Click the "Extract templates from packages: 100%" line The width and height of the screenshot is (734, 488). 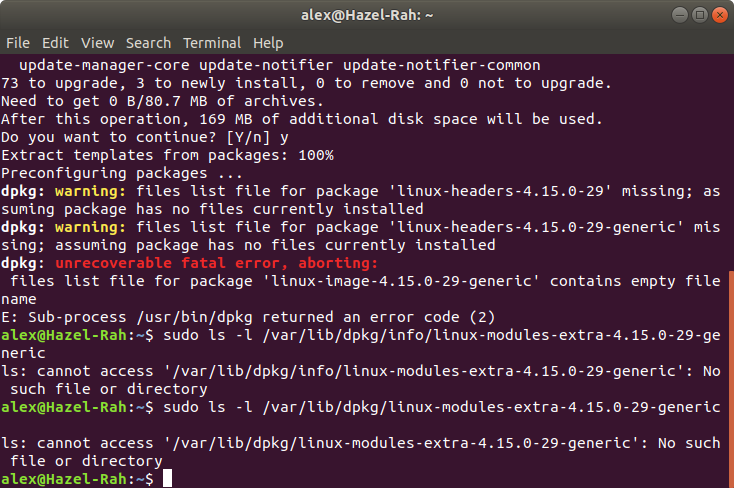(x=167, y=155)
